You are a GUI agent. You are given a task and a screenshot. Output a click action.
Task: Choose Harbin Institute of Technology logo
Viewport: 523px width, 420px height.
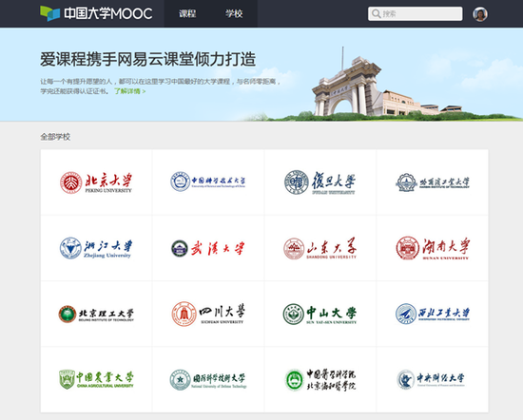click(x=433, y=182)
